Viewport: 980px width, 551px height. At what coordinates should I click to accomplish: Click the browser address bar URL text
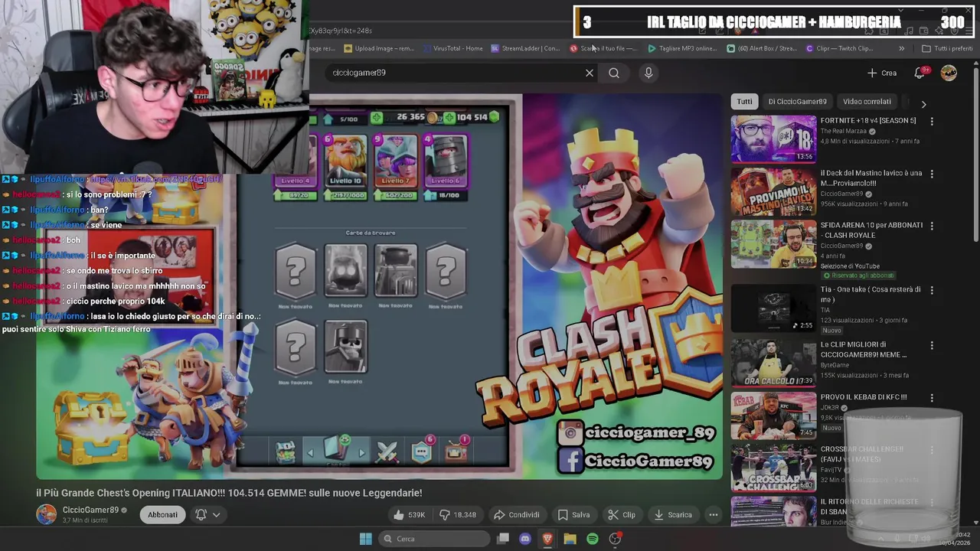point(341,31)
